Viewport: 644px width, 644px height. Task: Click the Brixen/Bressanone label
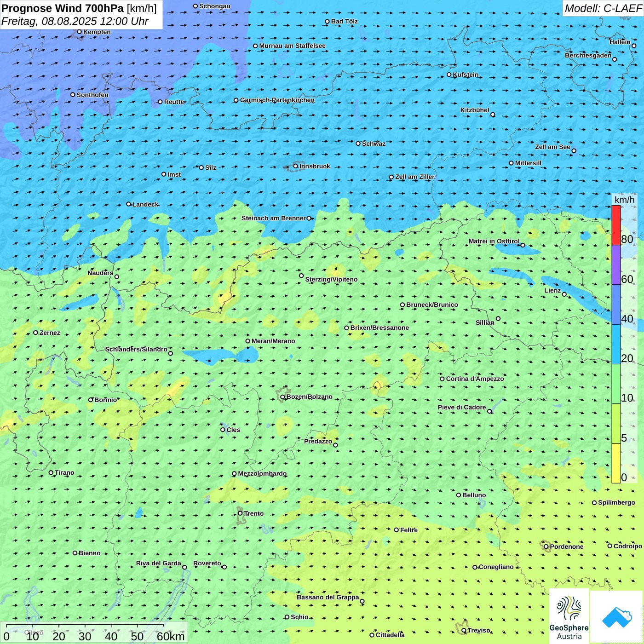point(379,328)
